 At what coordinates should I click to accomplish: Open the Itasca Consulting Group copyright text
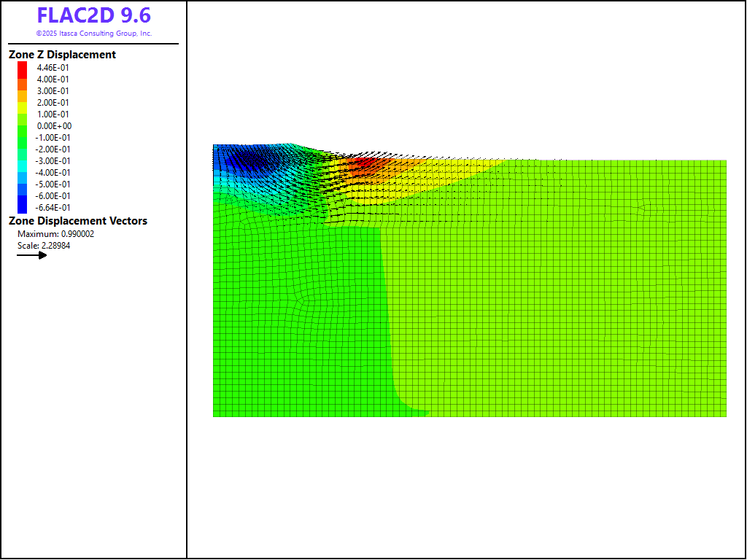93,34
